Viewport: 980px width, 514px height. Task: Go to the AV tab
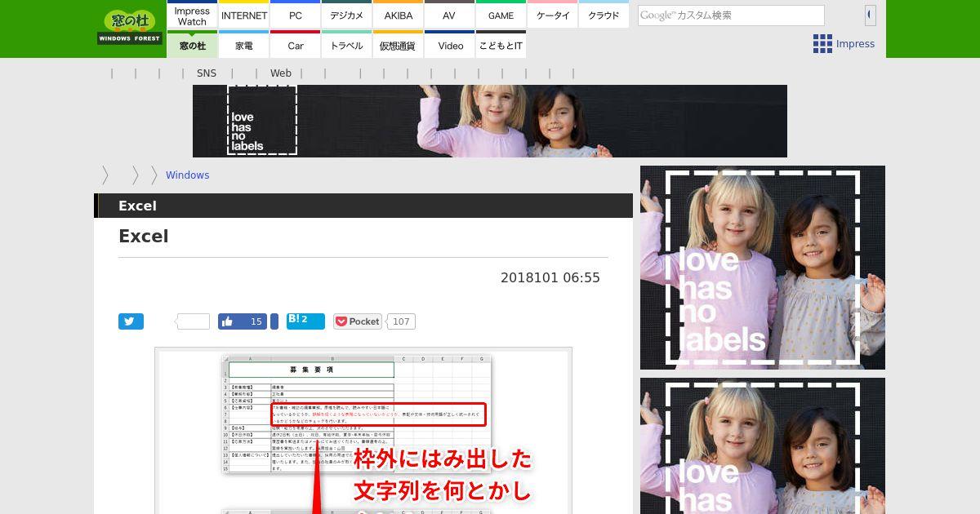pyautogui.click(x=450, y=16)
